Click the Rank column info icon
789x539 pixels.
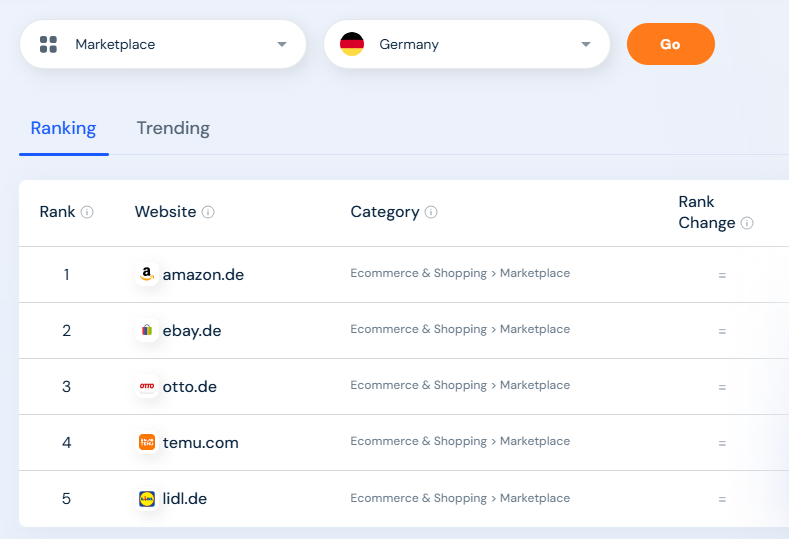pos(87,212)
